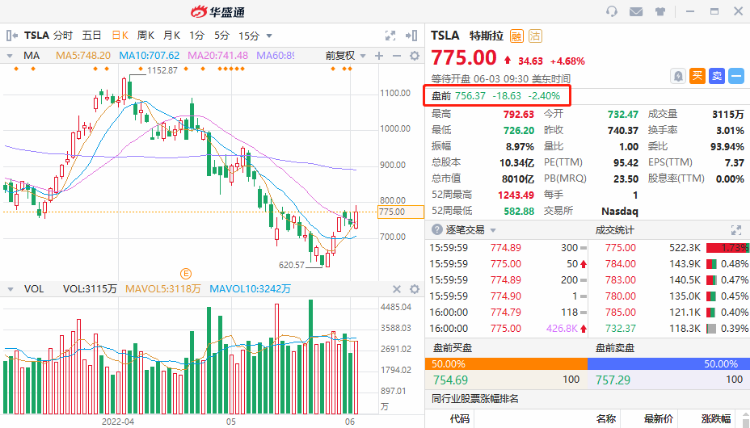Open VOL indicator dropdown arrow
The height and width of the screenshot is (428, 750).
[10, 289]
